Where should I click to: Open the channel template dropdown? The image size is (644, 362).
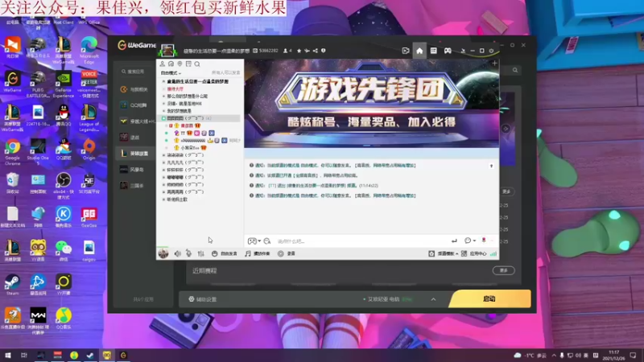444,253
